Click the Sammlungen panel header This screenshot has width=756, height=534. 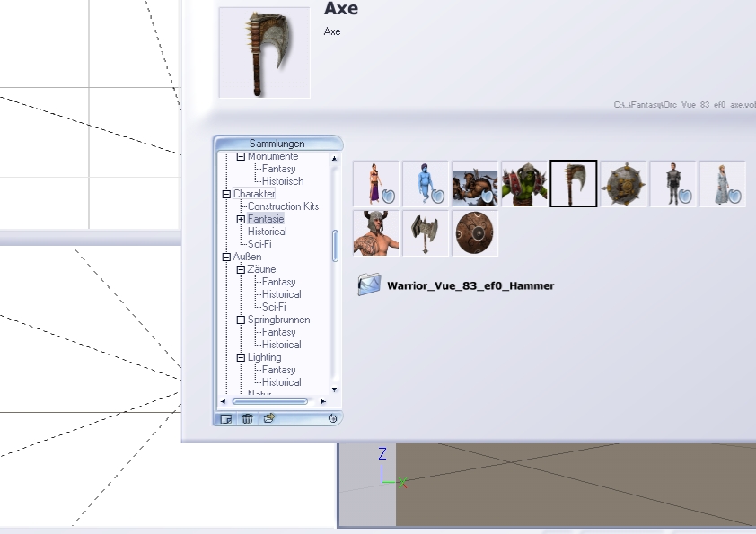(x=277, y=143)
